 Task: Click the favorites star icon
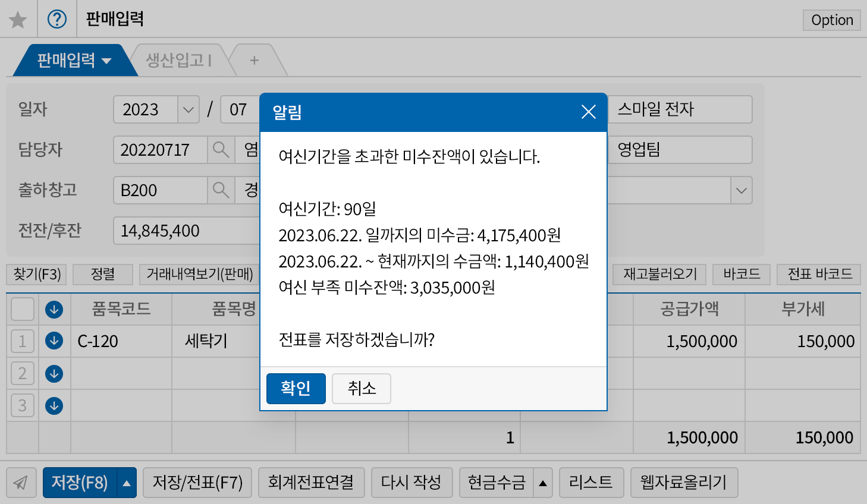click(x=18, y=20)
